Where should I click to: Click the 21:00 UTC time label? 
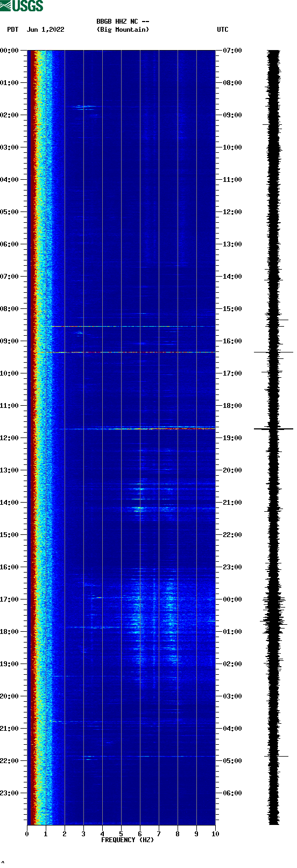(x=232, y=503)
